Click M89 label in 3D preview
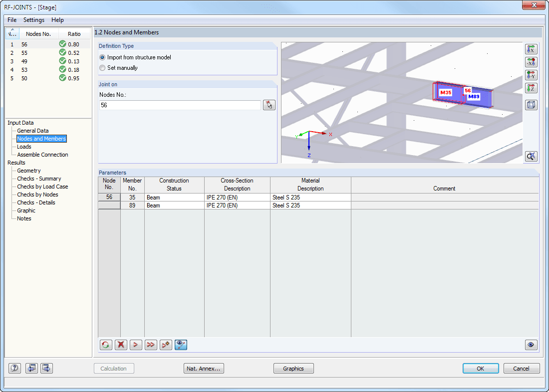Screen dimensions: 549x392 (x=474, y=97)
